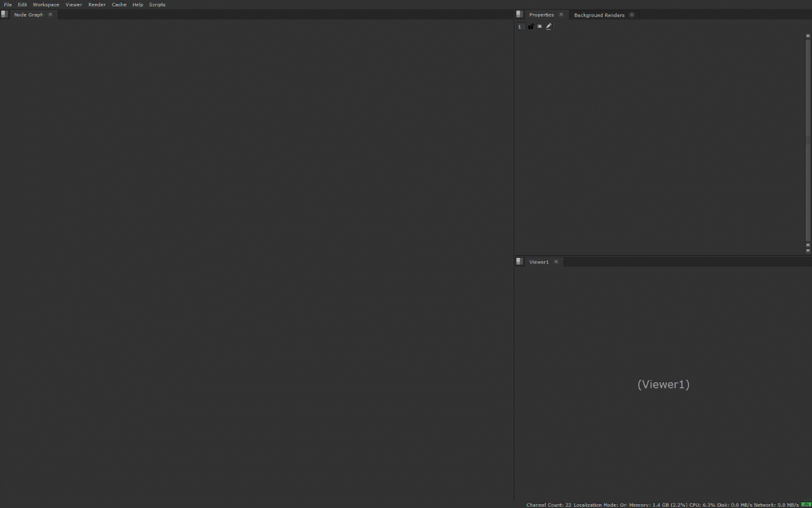Image resolution: width=812 pixels, height=508 pixels.
Task: Select the pencil edit icon in Properties panel
Action: click(x=548, y=26)
